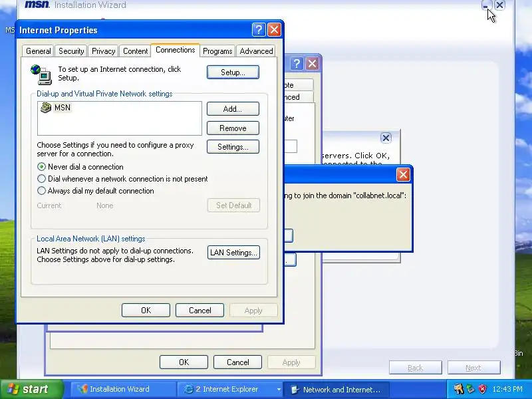532x399 pixels.
Task: Click the help button of the dialog behind
Action: click(297, 63)
